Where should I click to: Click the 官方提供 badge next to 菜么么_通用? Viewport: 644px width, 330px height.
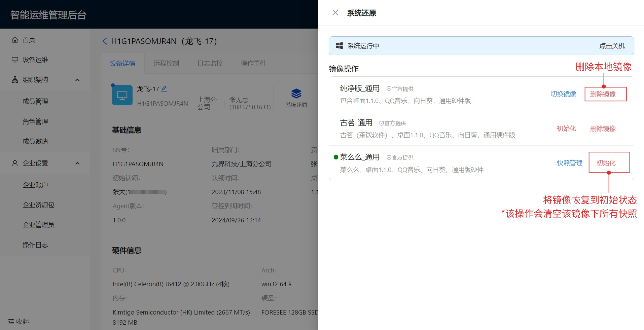click(x=400, y=157)
